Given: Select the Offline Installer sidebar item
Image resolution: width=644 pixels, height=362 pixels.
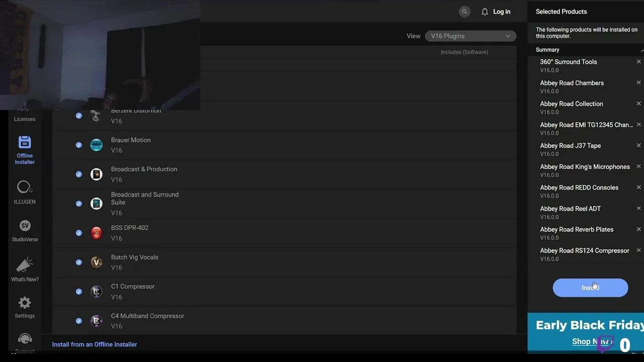Looking at the screenshot, I should 25,150.
